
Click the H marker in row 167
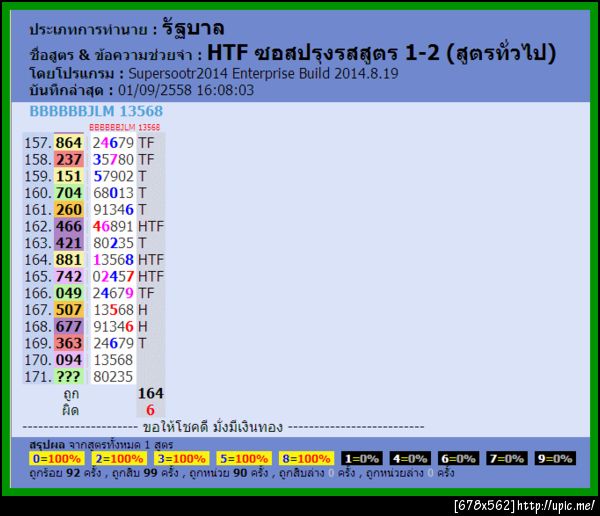click(143, 310)
